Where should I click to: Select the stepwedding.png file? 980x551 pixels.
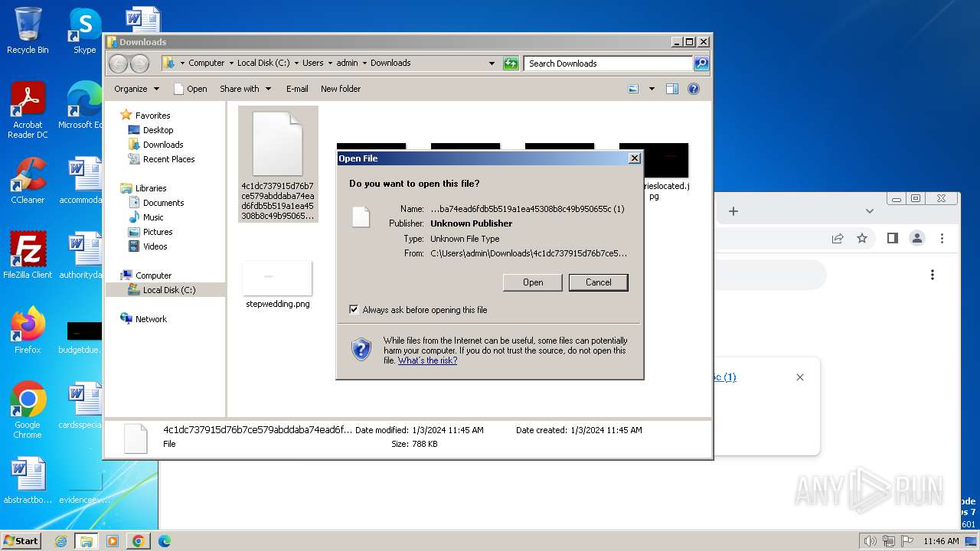[278, 285]
